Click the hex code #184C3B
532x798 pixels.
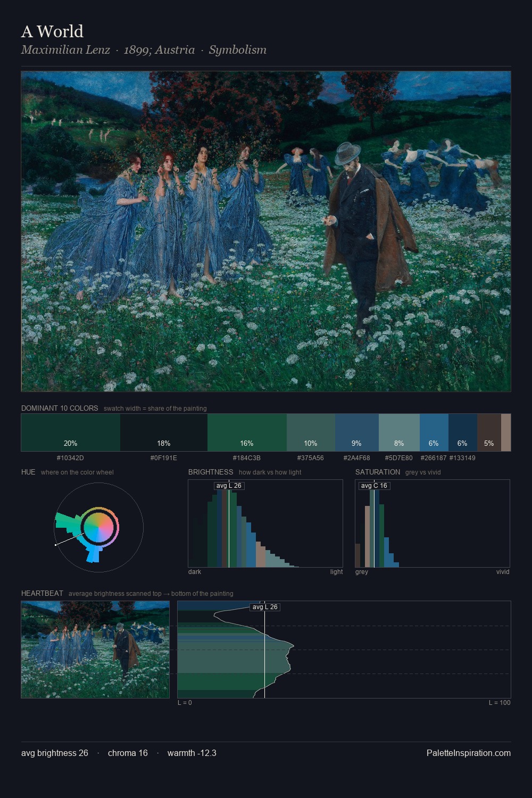pyautogui.click(x=247, y=458)
